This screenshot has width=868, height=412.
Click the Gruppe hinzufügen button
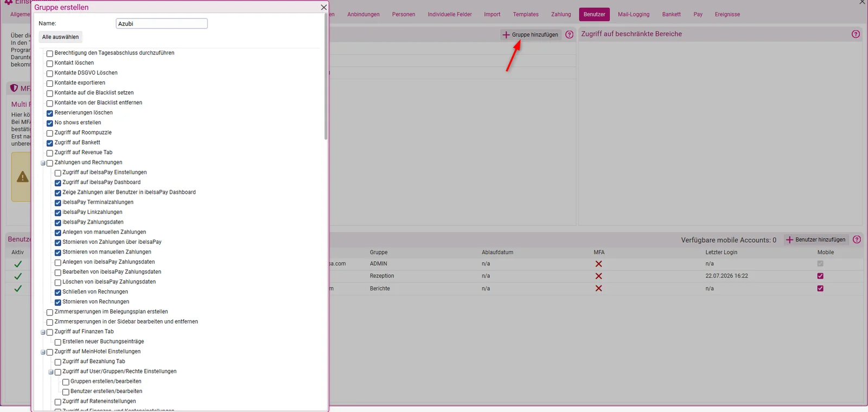(531, 35)
